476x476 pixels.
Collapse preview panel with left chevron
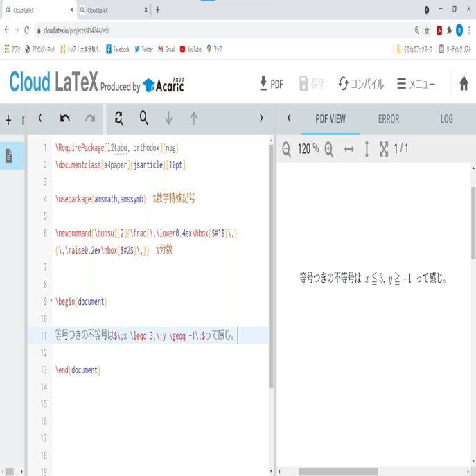289,118
